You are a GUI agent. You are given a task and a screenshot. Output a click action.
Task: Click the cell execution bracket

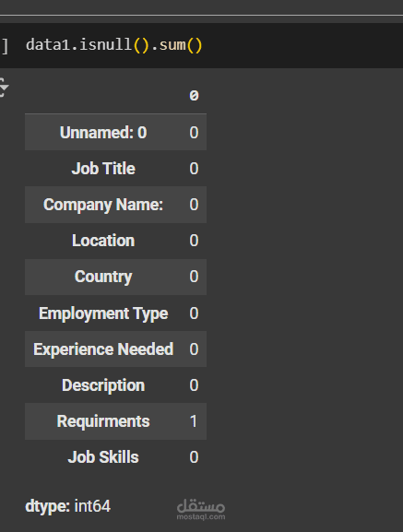pos(5,46)
